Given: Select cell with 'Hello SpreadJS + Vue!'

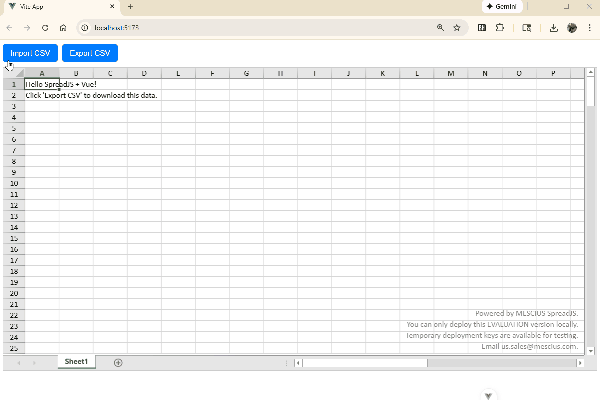Looking at the screenshot, I should (42, 84).
